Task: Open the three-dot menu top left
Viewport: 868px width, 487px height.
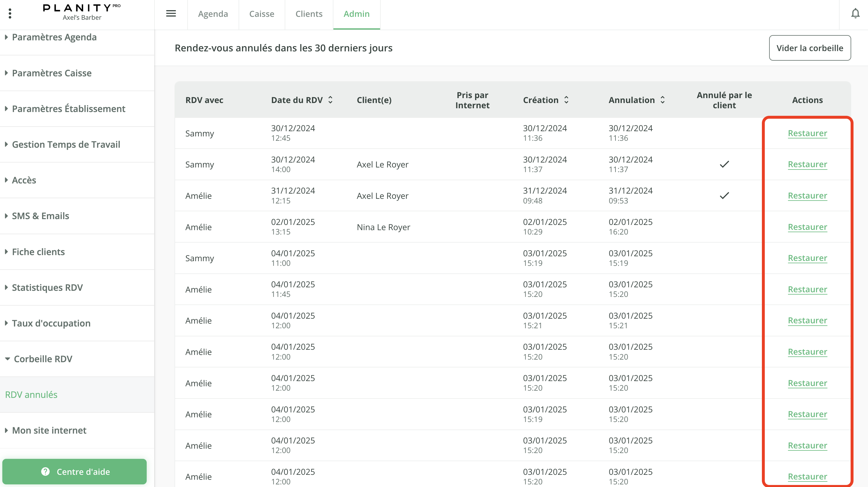Action: (10, 13)
